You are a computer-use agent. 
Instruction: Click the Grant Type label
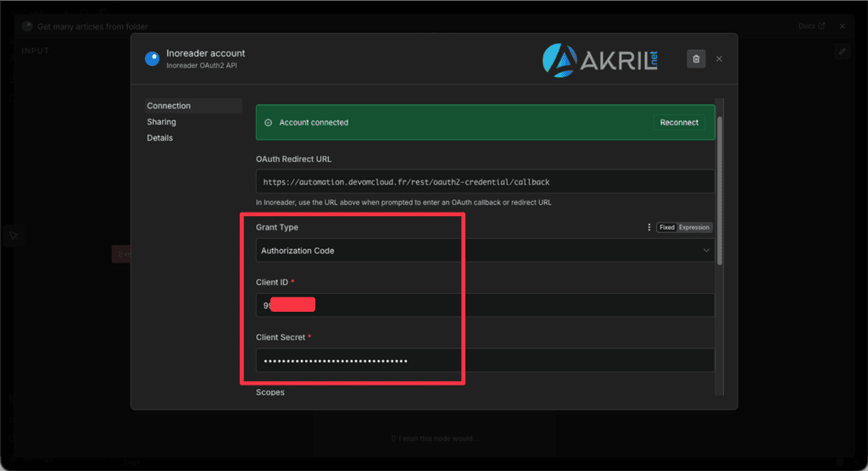(x=277, y=228)
